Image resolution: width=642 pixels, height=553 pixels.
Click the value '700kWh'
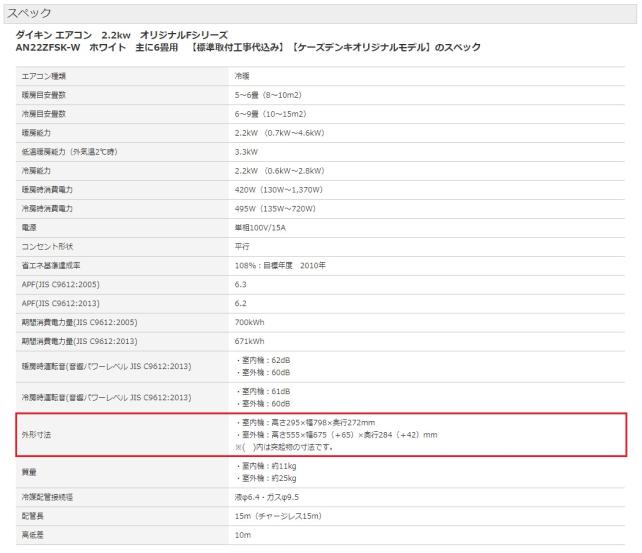click(x=249, y=323)
